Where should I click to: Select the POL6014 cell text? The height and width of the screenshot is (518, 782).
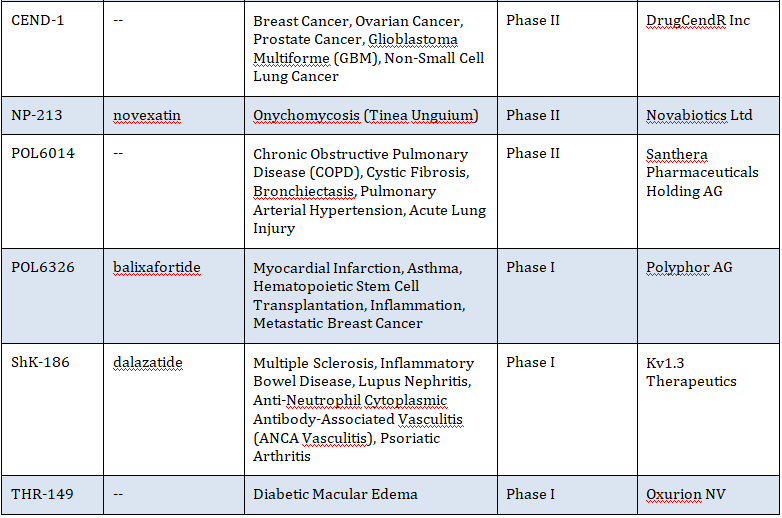point(42,154)
